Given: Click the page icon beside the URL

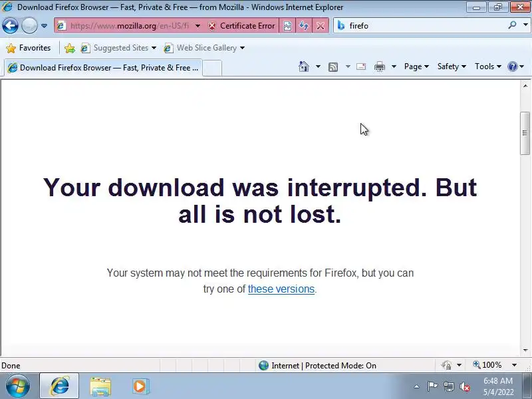Looking at the screenshot, I should (61, 26).
